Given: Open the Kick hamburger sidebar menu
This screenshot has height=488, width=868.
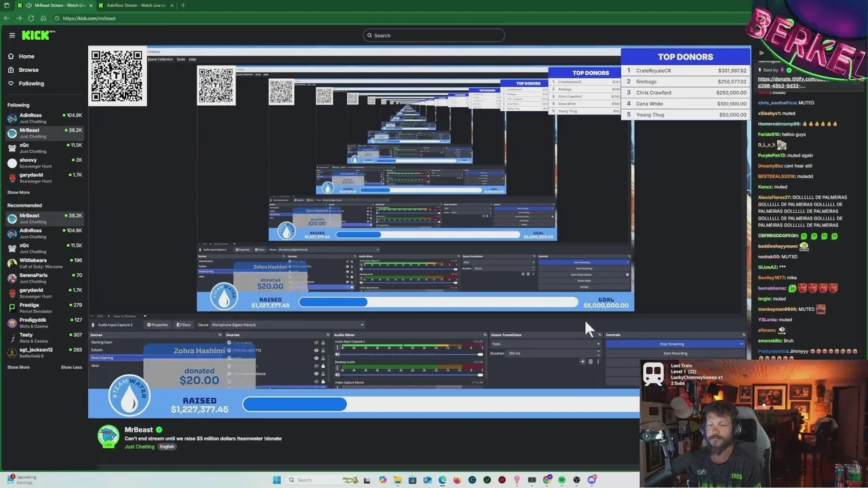Looking at the screenshot, I should [12, 35].
